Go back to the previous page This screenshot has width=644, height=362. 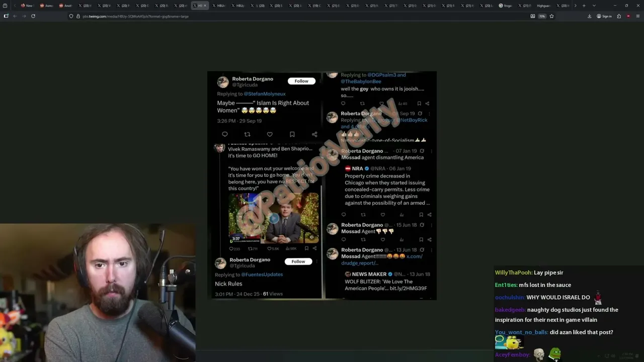(x=15, y=16)
